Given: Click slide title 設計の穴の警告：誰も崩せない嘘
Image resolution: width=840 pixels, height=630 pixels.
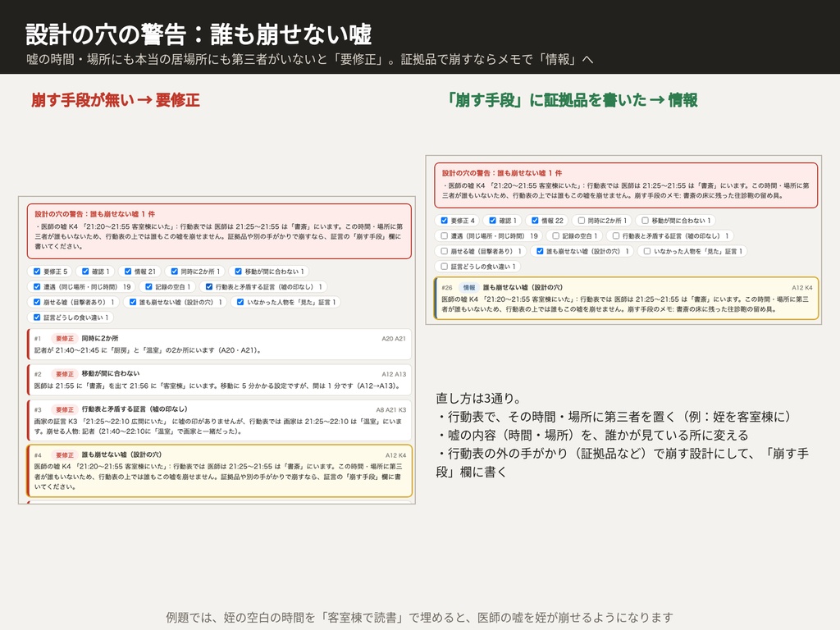Looking at the screenshot, I should pos(199,34).
